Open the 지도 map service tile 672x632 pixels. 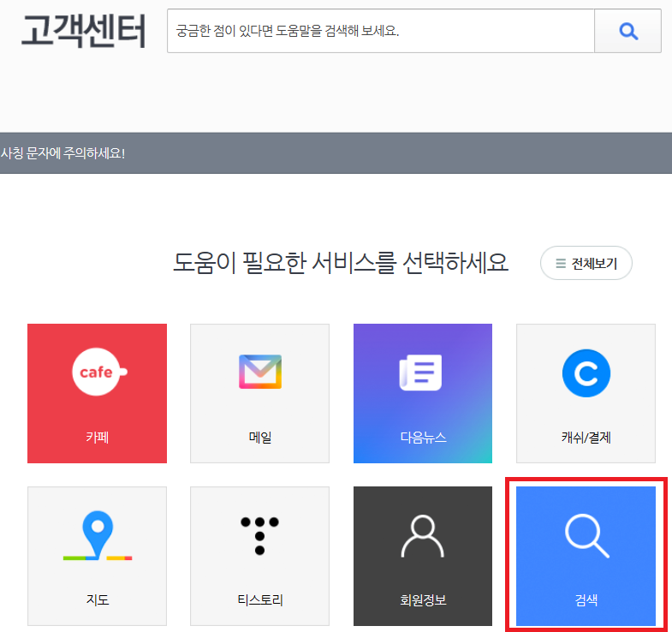[x=98, y=556]
